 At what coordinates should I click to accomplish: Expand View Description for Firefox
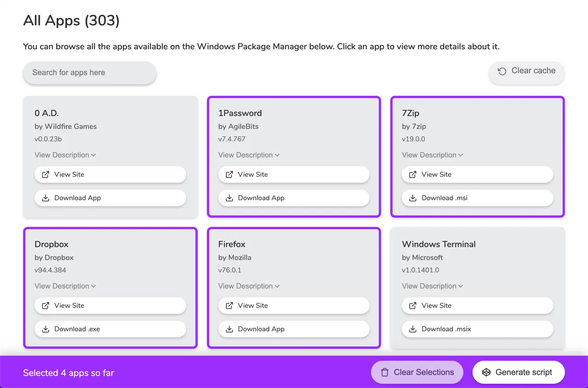(x=249, y=286)
